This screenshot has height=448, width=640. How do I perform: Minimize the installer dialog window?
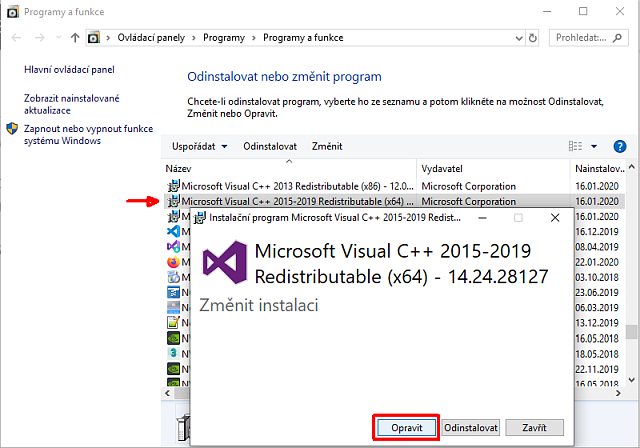point(482,218)
